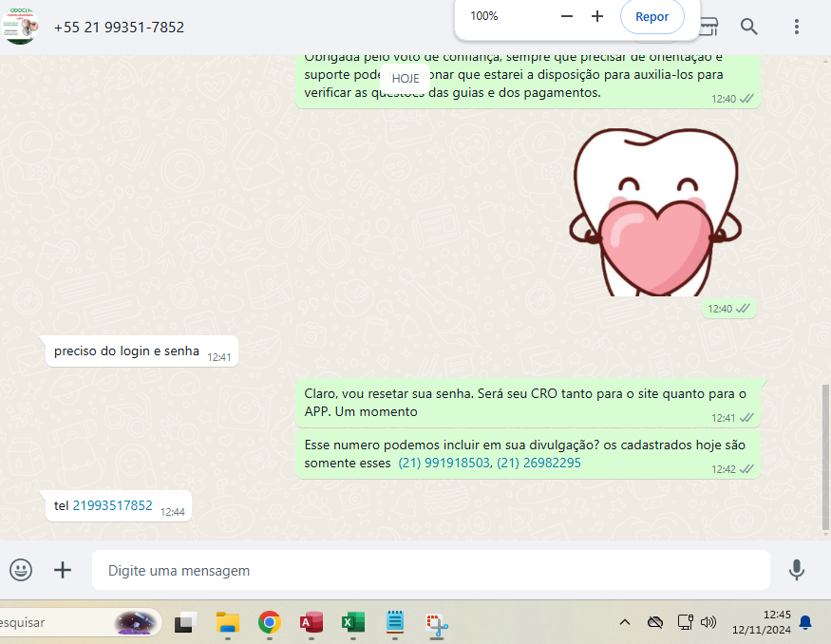Click the chat vertical scrollbar
This screenshot has height=644, width=831.
pos(824,456)
